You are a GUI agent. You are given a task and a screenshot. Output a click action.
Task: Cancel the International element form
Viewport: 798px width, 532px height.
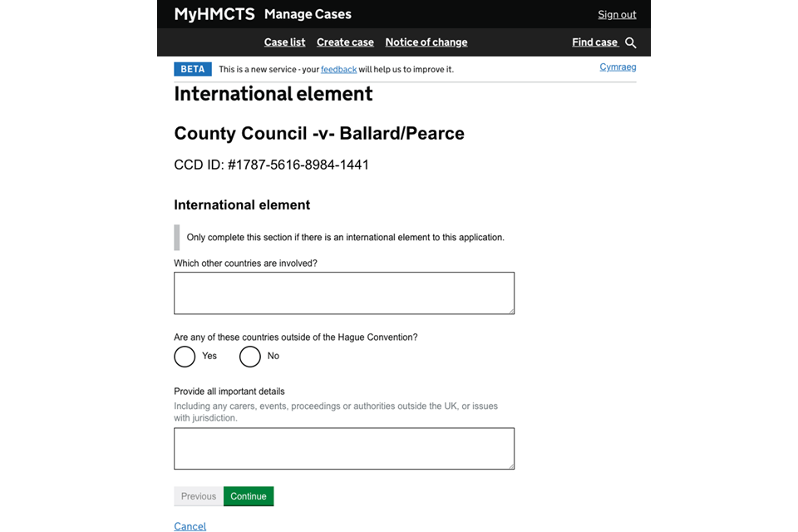[x=190, y=526]
